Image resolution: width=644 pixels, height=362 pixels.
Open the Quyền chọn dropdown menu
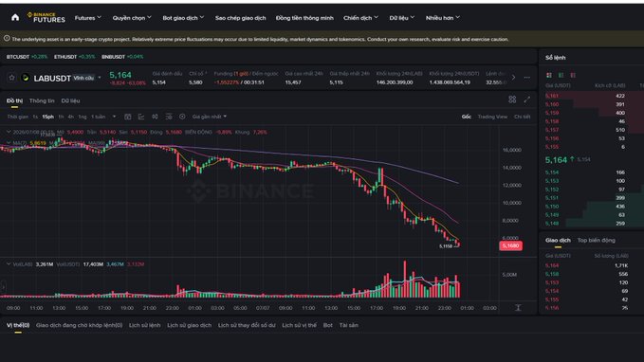coord(132,18)
